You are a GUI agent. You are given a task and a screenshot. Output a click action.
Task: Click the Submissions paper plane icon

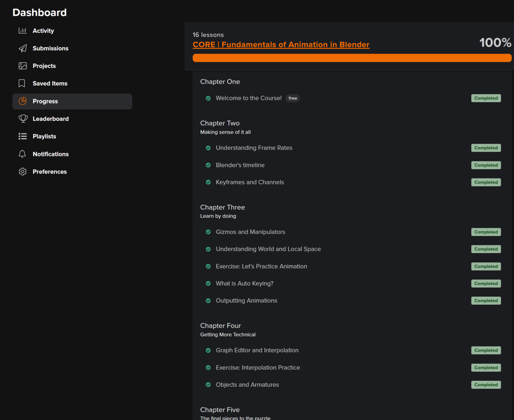click(x=22, y=48)
